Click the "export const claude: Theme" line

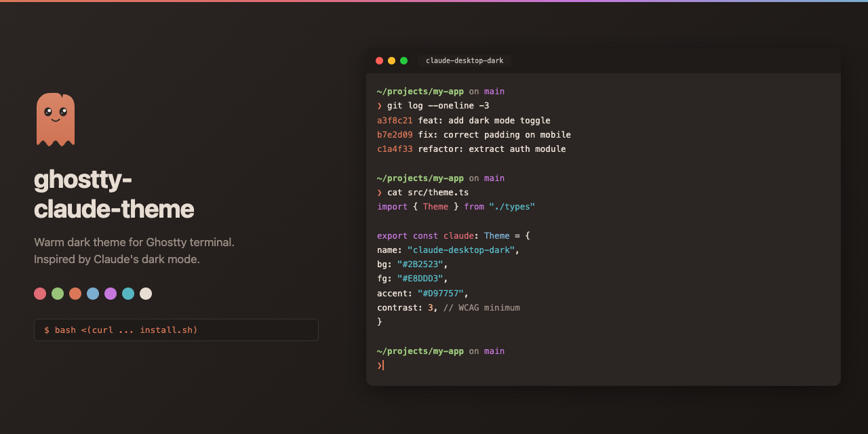[x=454, y=235]
